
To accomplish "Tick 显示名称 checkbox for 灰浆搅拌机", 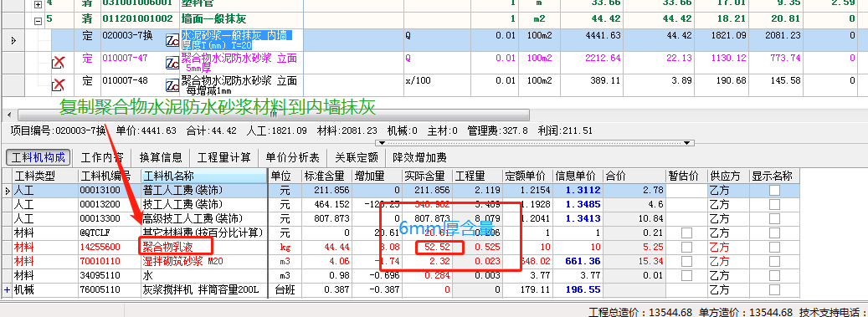I will (774, 289).
